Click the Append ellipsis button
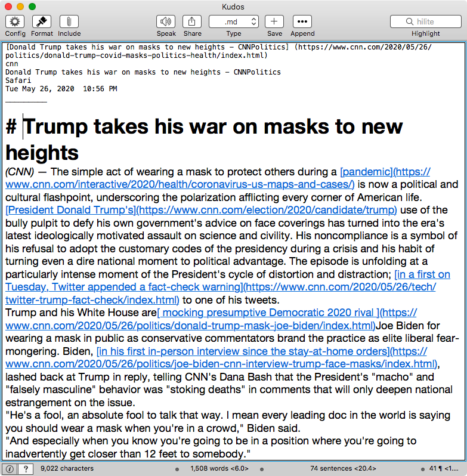This screenshot has width=467, height=476. 302,21
